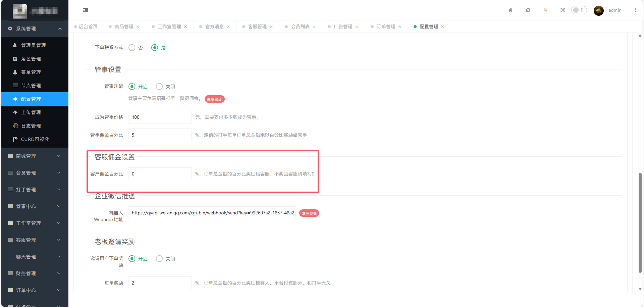Click 详细说明 button under 管事功能
Image resolution: width=644 pixels, height=307 pixels.
(x=214, y=99)
